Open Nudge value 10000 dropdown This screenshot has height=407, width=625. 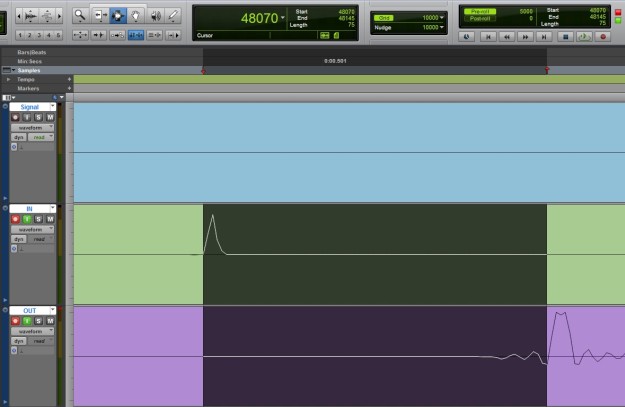pos(442,27)
